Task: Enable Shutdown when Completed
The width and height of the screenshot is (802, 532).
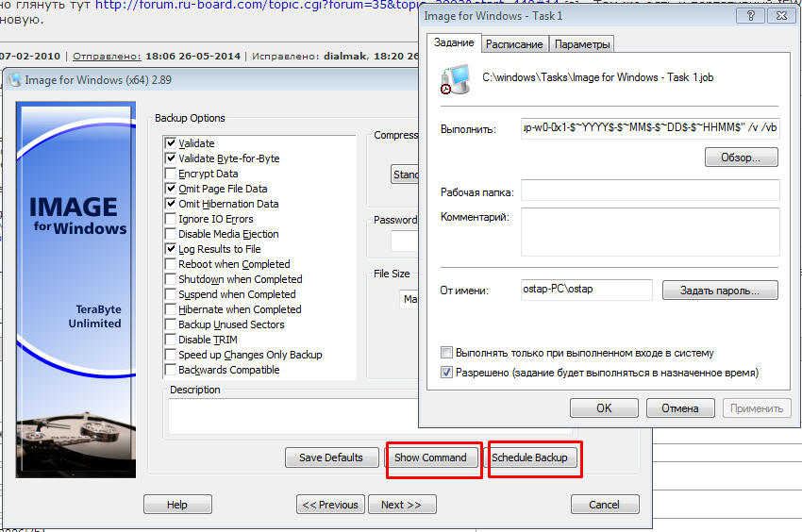Action: (171, 279)
